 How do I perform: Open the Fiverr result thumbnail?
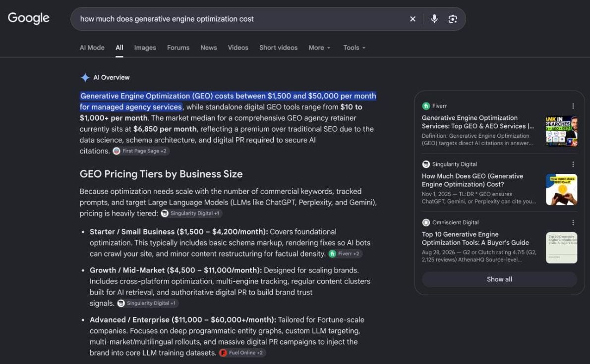pos(561,131)
